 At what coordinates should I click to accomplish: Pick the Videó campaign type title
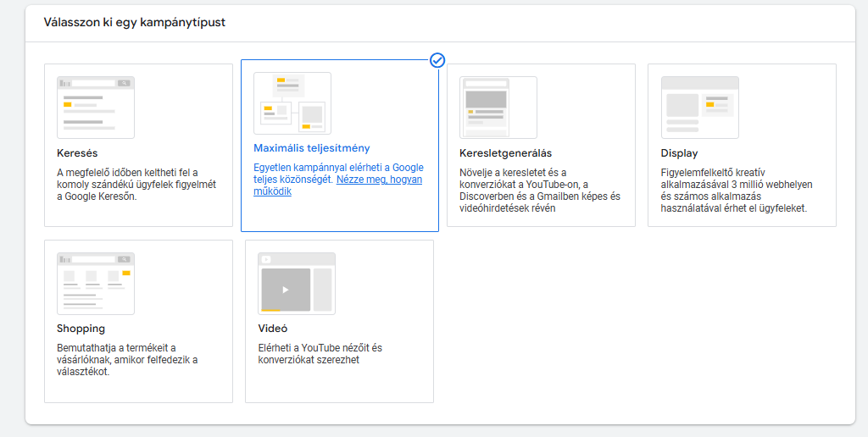272,329
